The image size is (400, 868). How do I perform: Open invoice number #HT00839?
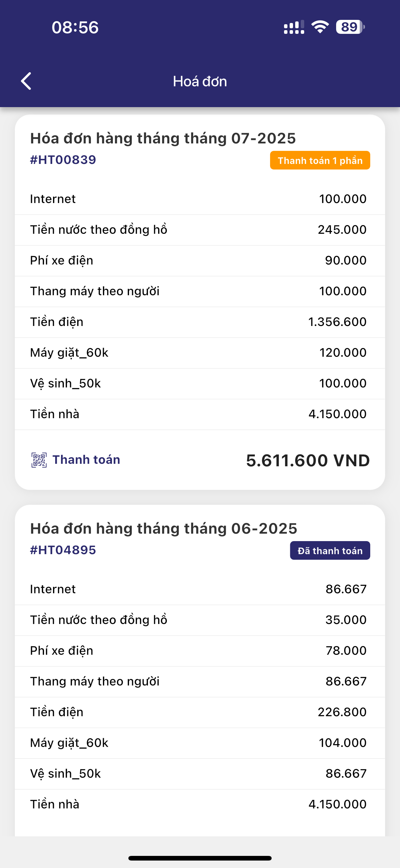click(63, 160)
